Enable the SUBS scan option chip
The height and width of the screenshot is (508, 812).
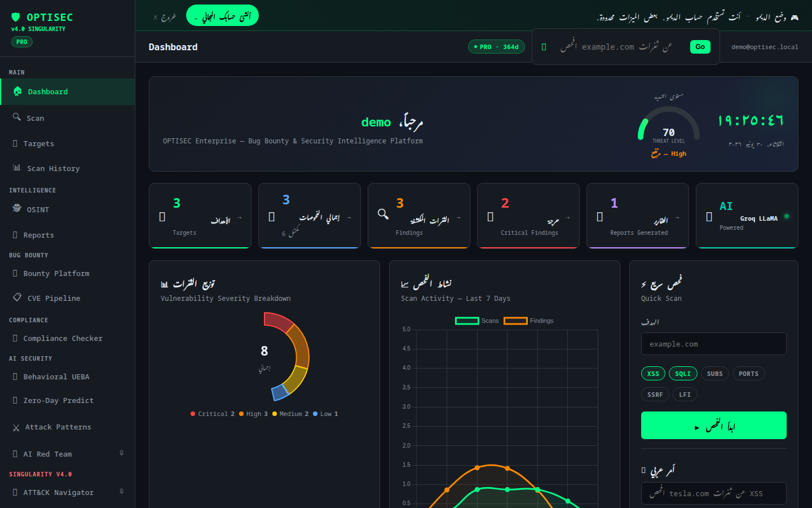pos(715,374)
